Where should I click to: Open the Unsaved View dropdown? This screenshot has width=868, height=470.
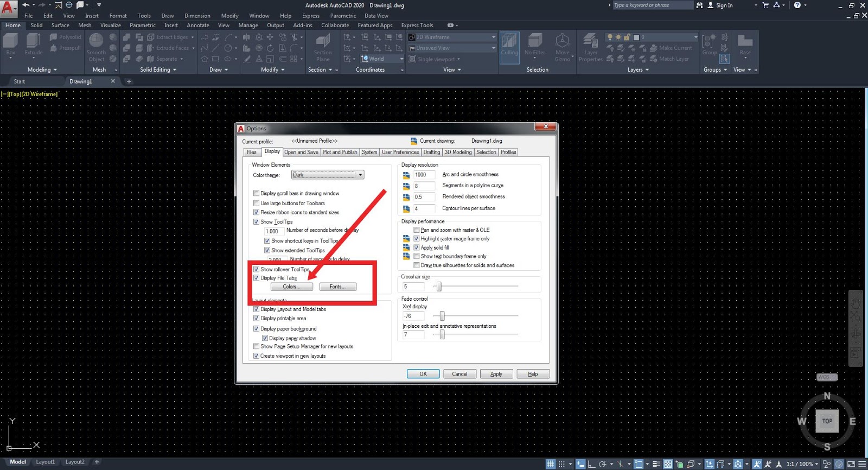pos(452,48)
